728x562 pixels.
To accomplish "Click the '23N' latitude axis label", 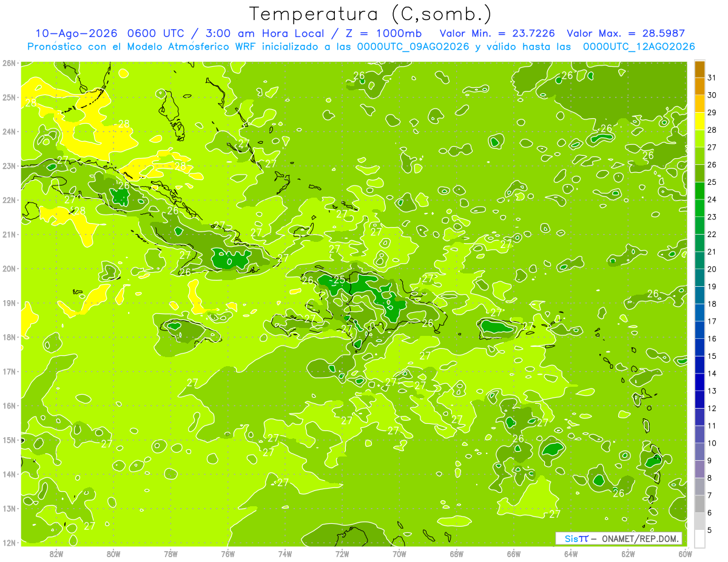I will coord(8,166).
